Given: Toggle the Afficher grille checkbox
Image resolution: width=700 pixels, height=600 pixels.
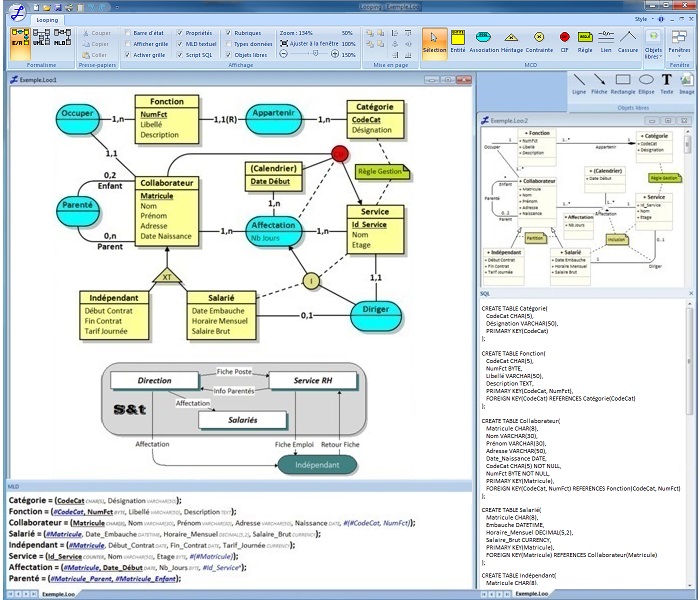Looking at the screenshot, I should 128,44.
